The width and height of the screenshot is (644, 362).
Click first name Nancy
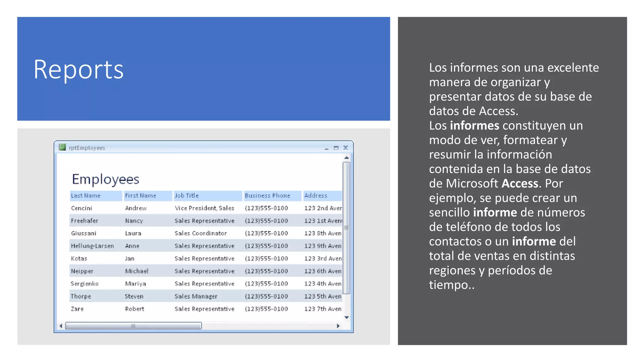(x=134, y=221)
